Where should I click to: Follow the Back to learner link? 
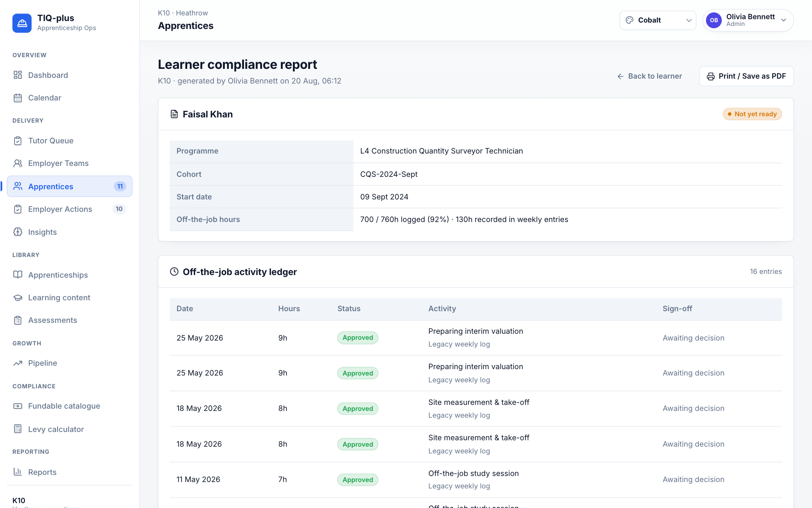tap(650, 76)
